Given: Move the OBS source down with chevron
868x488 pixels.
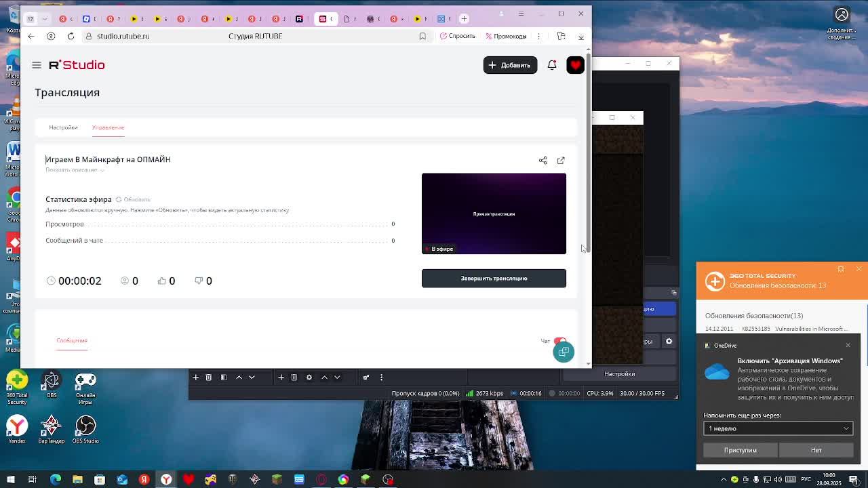Looking at the screenshot, I should tap(337, 378).
